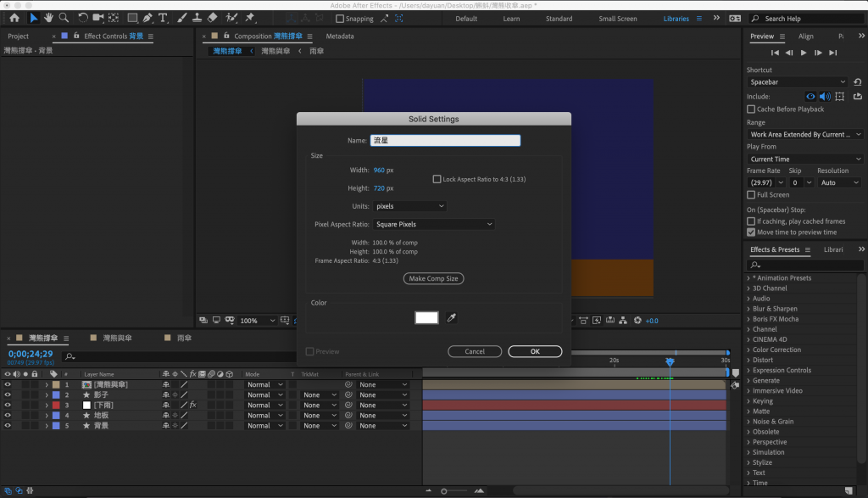
Task: Select the Zoom magnifier tool
Action: coord(64,18)
